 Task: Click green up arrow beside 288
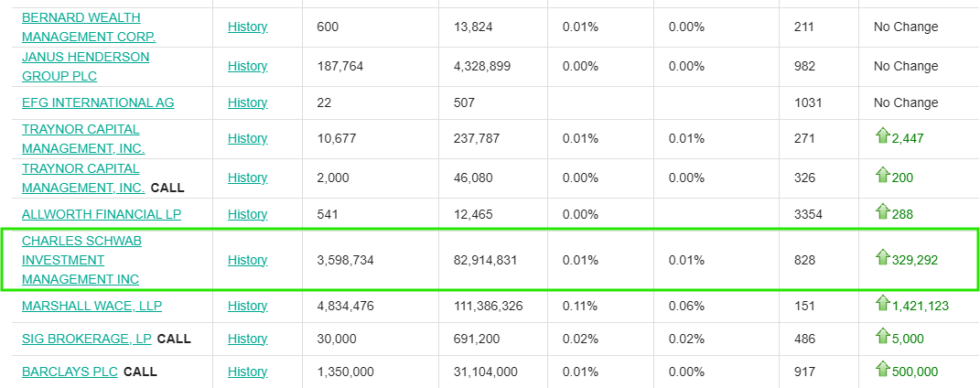pyautogui.click(x=882, y=211)
